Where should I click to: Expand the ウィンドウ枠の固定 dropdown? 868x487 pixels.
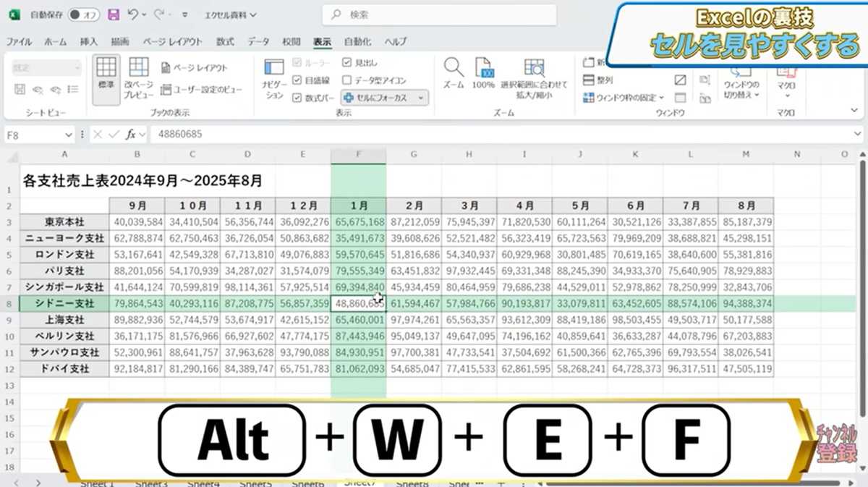coord(663,96)
